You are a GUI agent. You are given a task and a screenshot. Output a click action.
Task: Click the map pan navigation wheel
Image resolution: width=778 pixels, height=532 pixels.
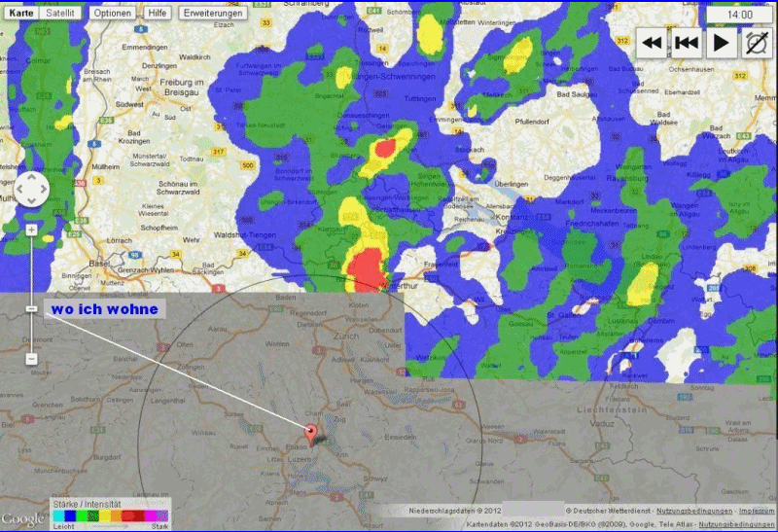(x=31, y=189)
